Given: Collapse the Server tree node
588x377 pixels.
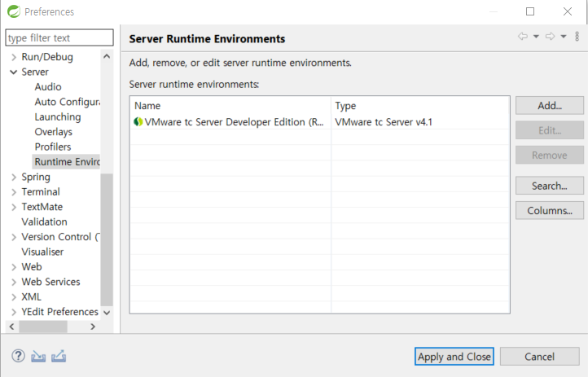Looking at the screenshot, I should pos(14,72).
